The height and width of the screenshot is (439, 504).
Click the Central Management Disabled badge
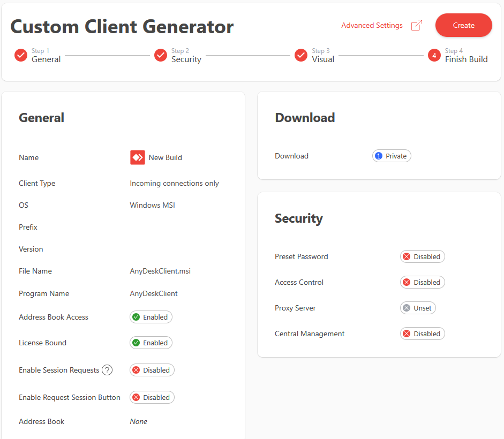coord(423,334)
